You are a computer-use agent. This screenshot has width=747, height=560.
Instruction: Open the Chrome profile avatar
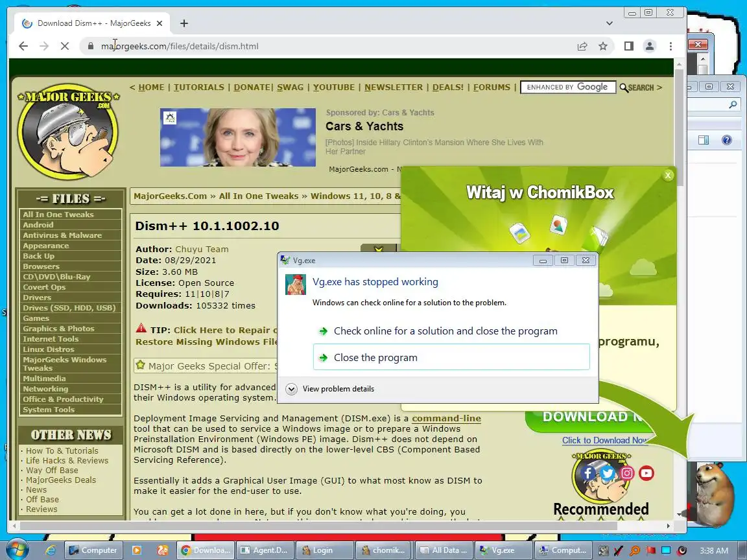[649, 46]
